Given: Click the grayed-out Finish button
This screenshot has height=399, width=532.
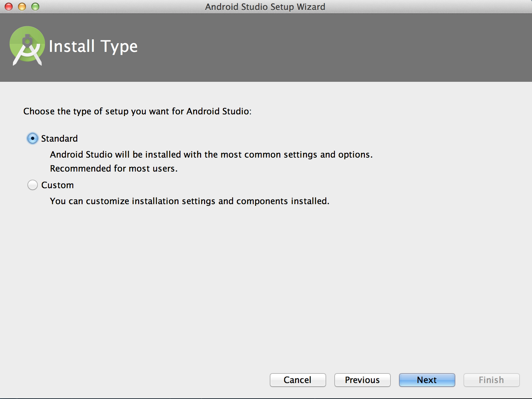Looking at the screenshot, I should pyautogui.click(x=491, y=380).
